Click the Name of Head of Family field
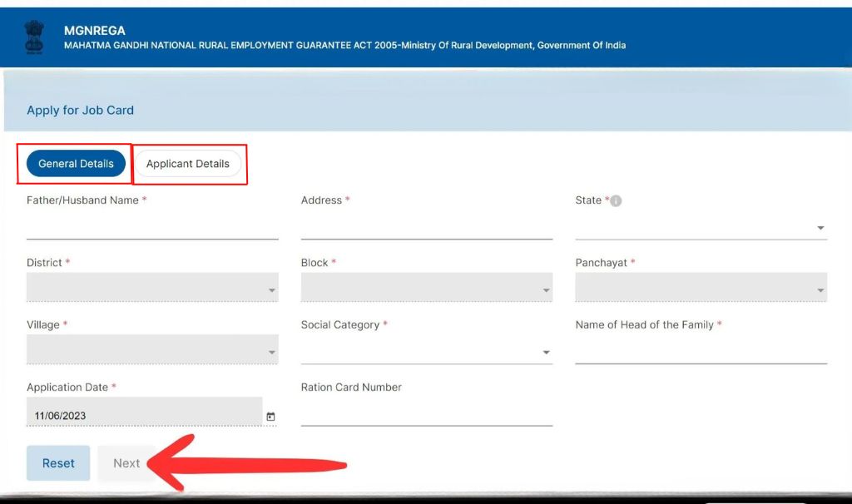The width and height of the screenshot is (852, 504). (701, 351)
